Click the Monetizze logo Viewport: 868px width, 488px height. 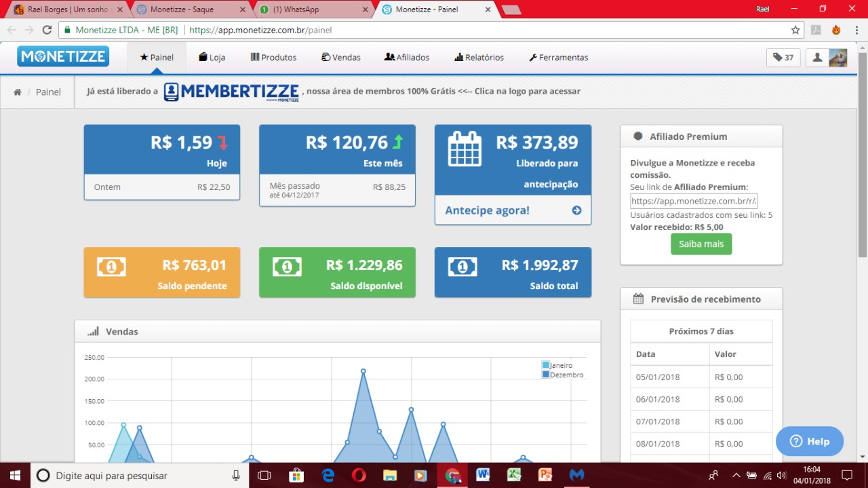click(63, 56)
